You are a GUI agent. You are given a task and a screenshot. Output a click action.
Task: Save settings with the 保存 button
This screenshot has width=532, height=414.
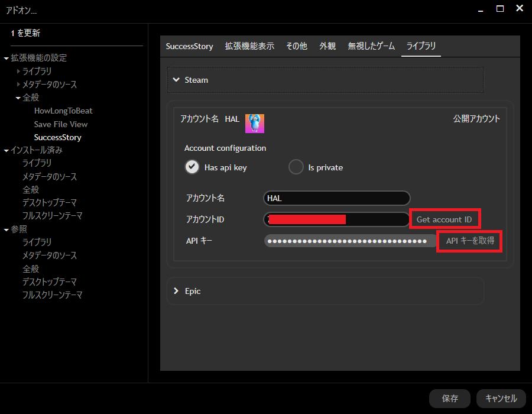point(450,399)
